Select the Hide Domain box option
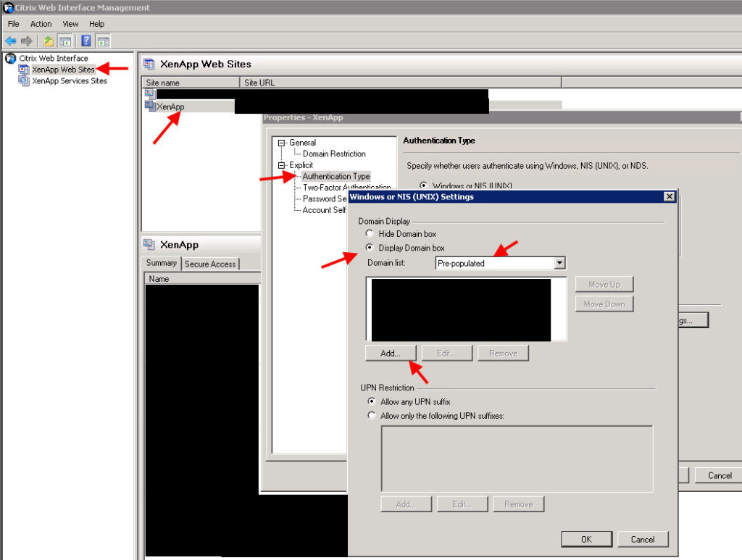 370,234
